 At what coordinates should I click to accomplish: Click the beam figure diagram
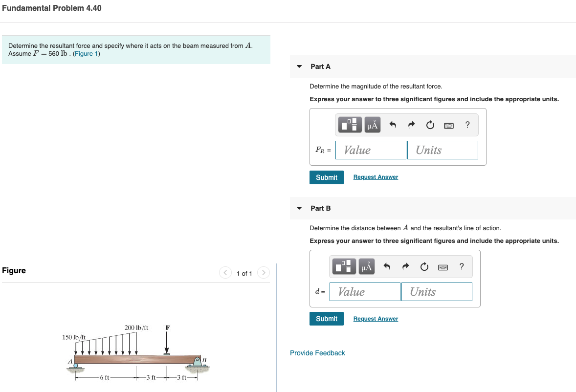pos(136,353)
